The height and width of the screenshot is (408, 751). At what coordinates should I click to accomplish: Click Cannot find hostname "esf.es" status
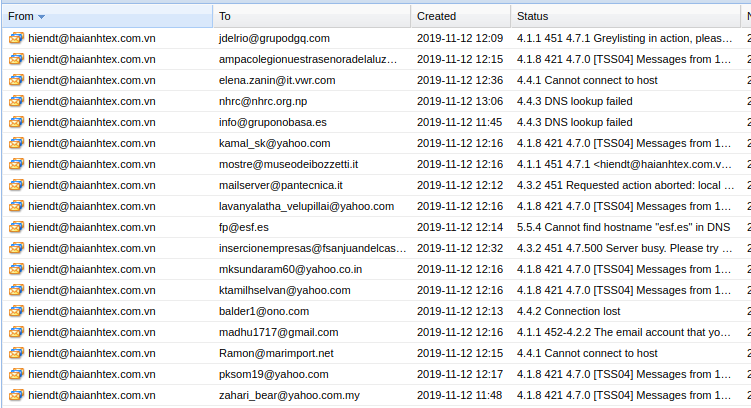coord(623,227)
